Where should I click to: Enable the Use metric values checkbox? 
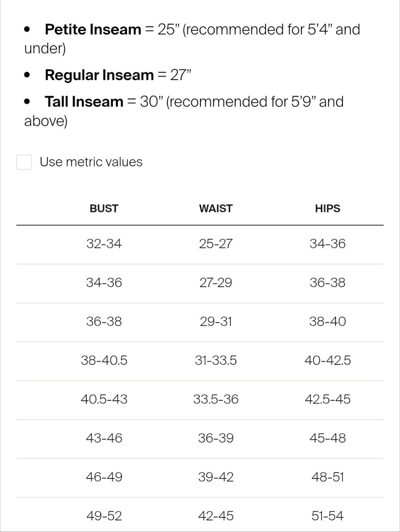(x=24, y=162)
